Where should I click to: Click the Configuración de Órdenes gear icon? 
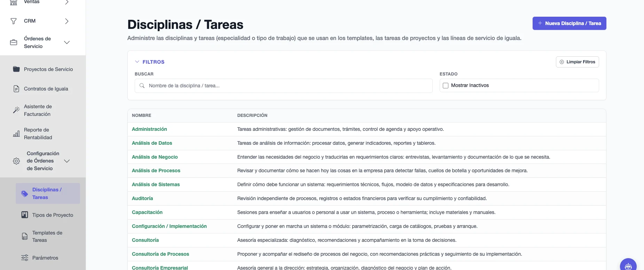(x=16, y=161)
